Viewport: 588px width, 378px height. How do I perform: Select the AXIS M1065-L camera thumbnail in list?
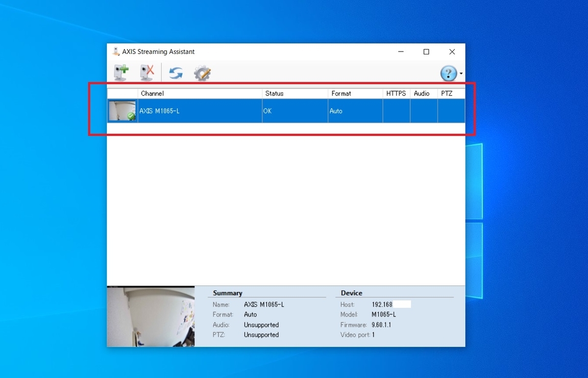(x=122, y=111)
